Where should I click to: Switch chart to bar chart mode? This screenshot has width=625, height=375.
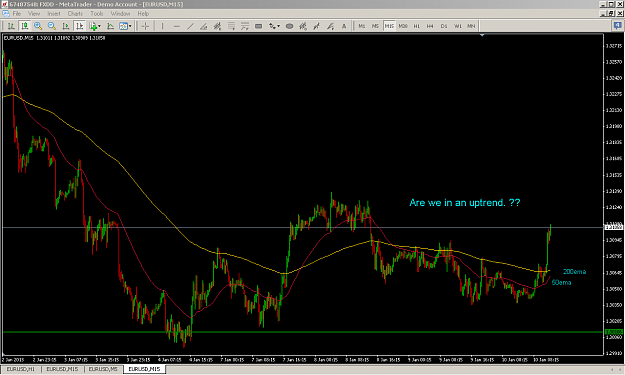(x=11, y=26)
